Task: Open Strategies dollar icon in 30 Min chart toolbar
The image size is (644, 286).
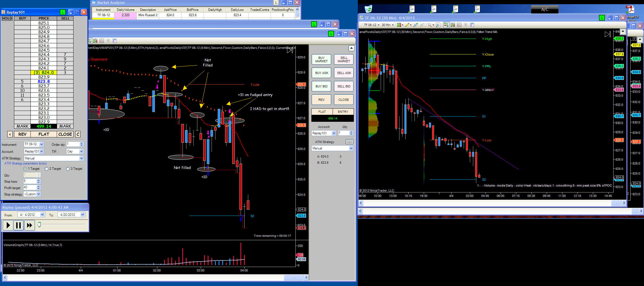Action: [466, 25]
